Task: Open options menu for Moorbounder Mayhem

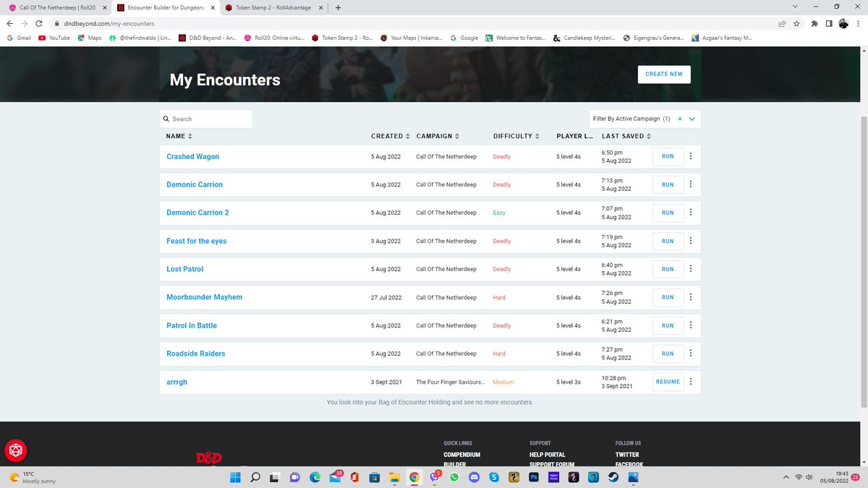Action: point(691,297)
